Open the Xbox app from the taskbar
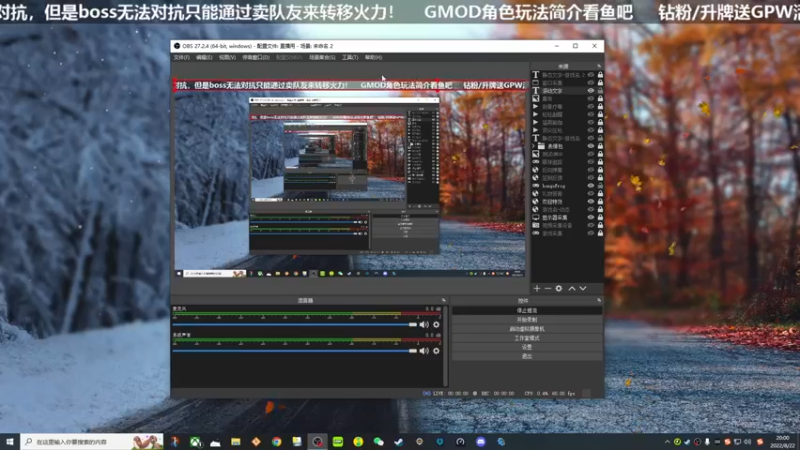Viewport: 800px width, 450px height. click(195, 442)
